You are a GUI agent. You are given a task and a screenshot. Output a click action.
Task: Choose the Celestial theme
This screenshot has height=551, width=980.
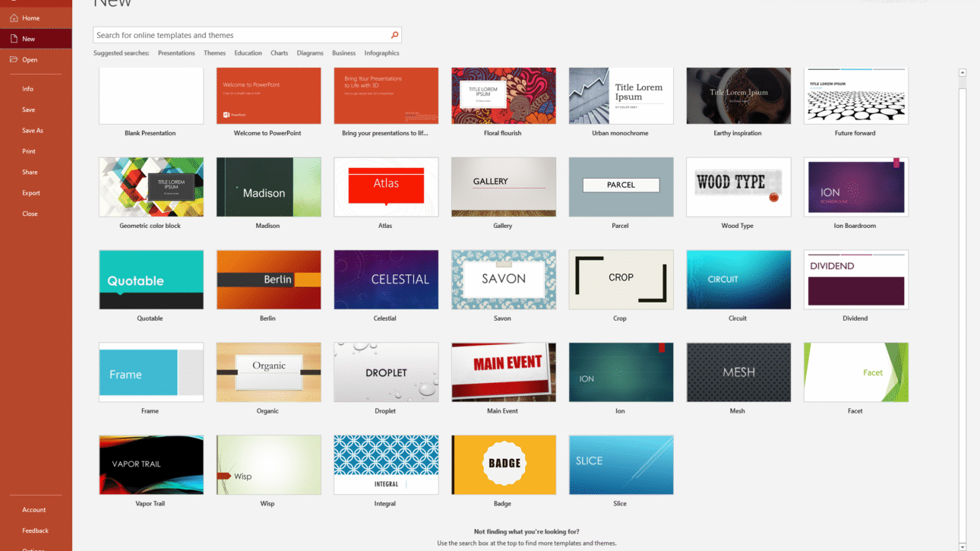pos(386,280)
